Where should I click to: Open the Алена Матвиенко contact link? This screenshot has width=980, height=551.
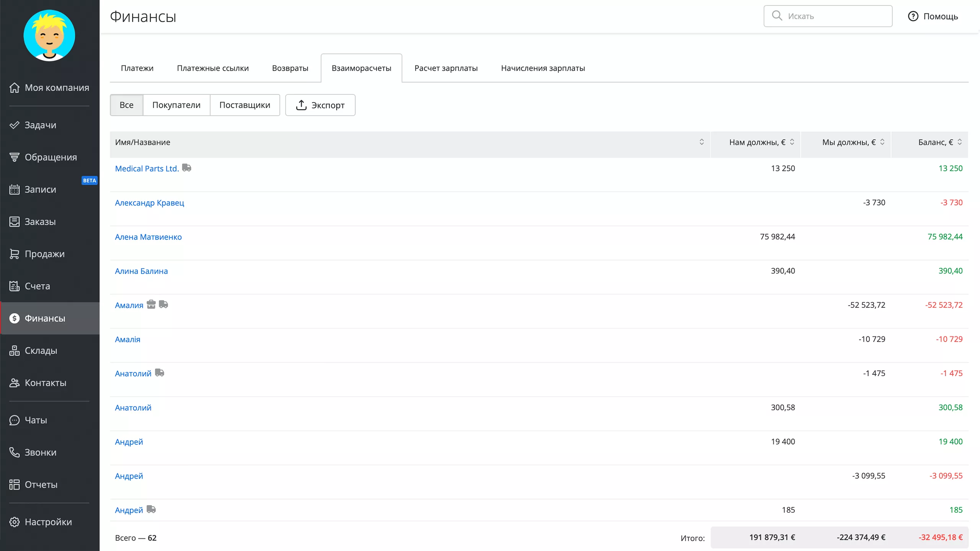click(x=148, y=237)
